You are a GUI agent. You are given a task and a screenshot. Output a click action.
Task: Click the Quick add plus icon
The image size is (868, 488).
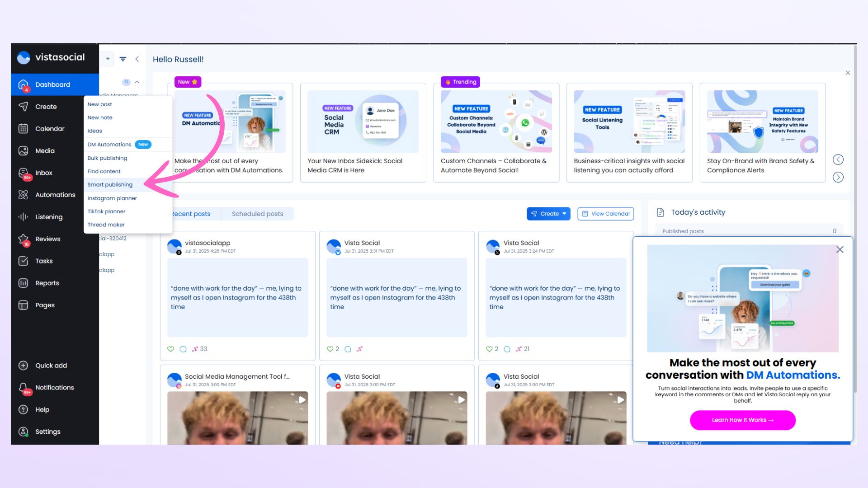click(x=23, y=366)
